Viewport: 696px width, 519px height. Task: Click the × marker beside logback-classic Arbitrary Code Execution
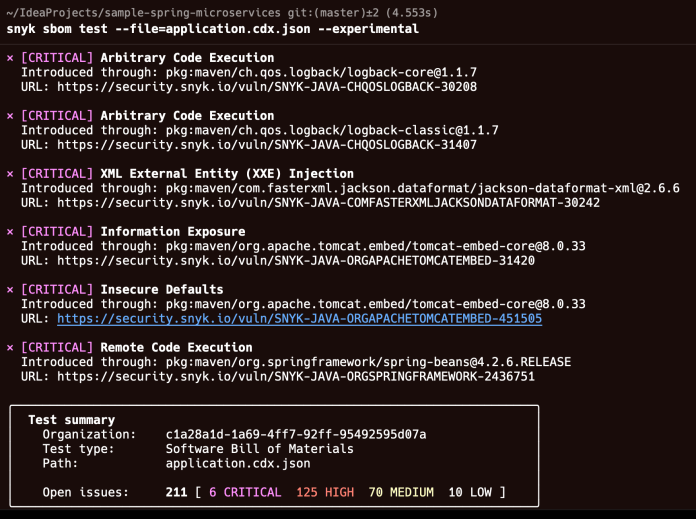[11, 116]
